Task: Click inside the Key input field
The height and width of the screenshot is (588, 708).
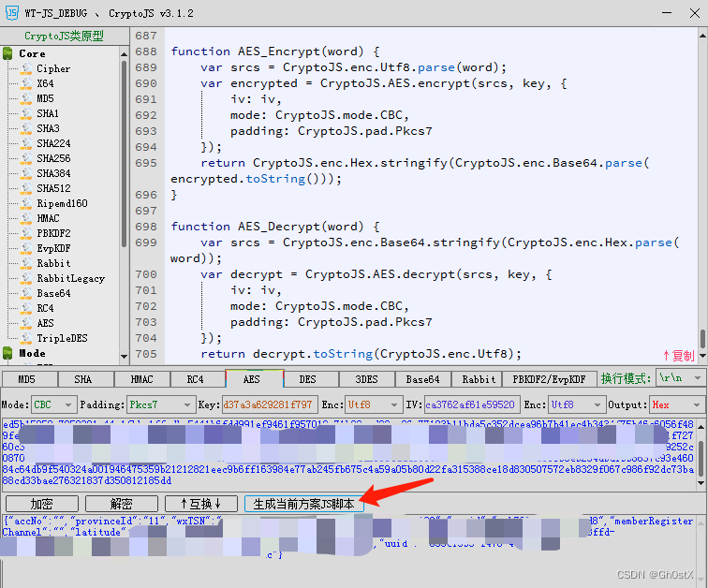Action: pyautogui.click(x=270, y=404)
